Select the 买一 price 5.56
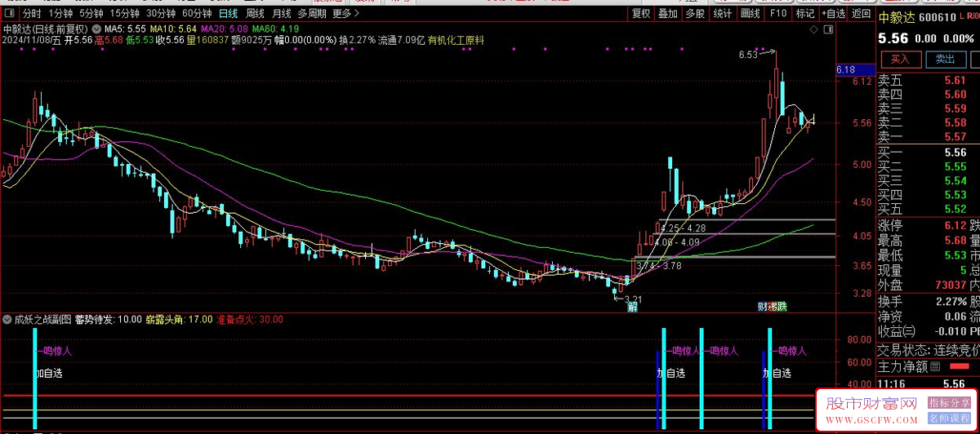Viewport: 980px width, 434px height. pos(955,153)
